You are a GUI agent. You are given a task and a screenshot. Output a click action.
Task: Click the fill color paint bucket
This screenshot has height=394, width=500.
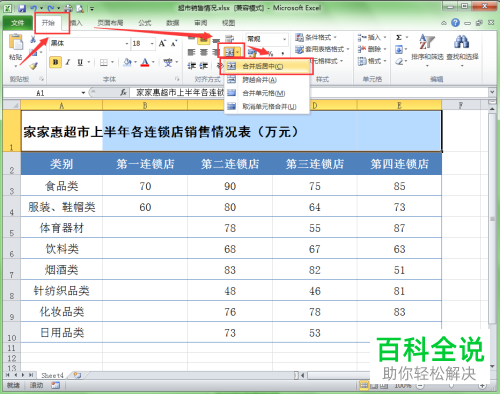[127, 62]
